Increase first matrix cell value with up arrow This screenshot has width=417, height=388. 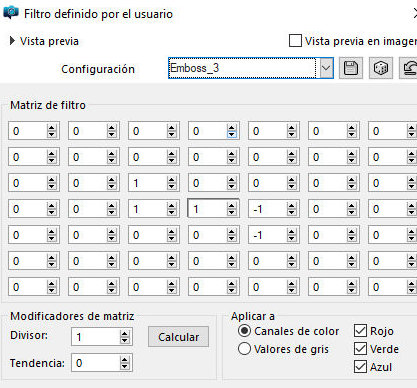[51, 128]
